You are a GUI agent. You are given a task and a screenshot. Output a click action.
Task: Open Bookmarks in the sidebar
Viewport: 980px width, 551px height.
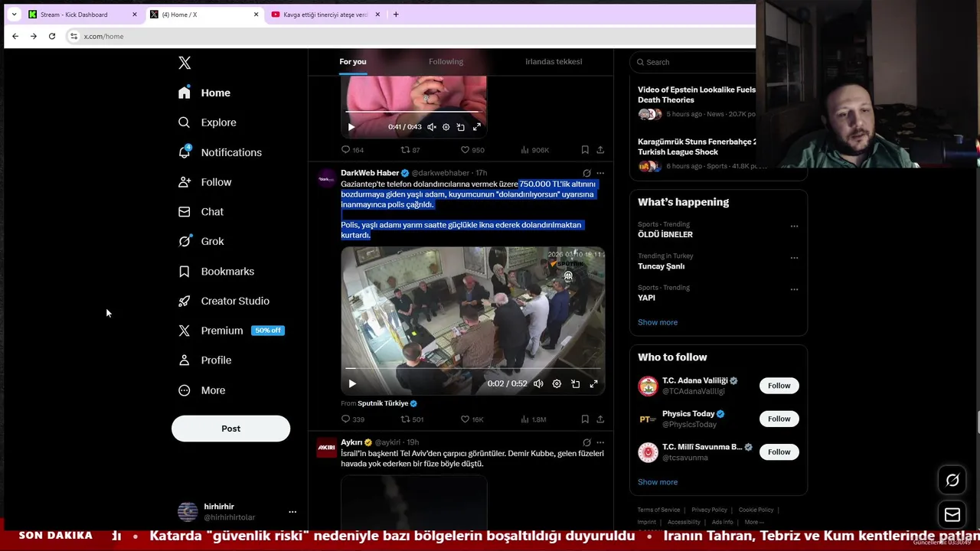tap(216, 271)
